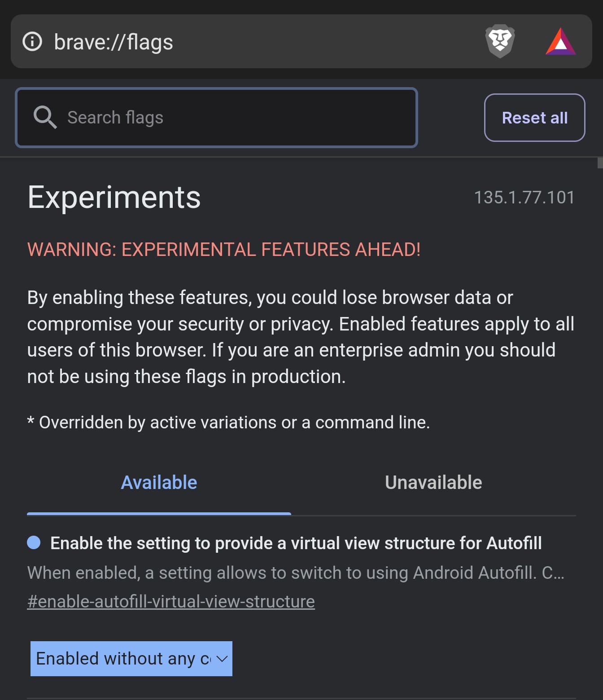This screenshot has width=603, height=700.
Task: Switch to the Available tab
Action: (159, 483)
